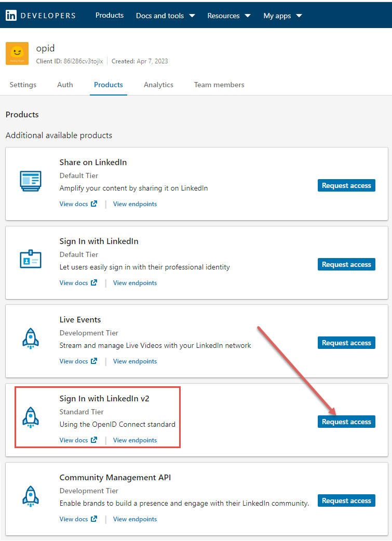View endpoints for Sign In with LinkedIn
Image resolution: width=392 pixels, height=541 pixels.
(135, 283)
